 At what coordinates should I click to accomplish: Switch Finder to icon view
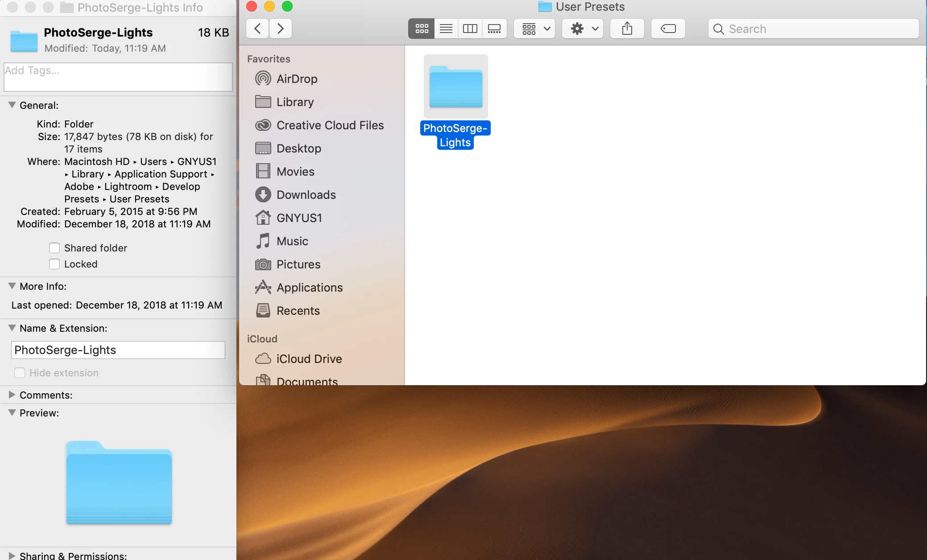tap(422, 29)
